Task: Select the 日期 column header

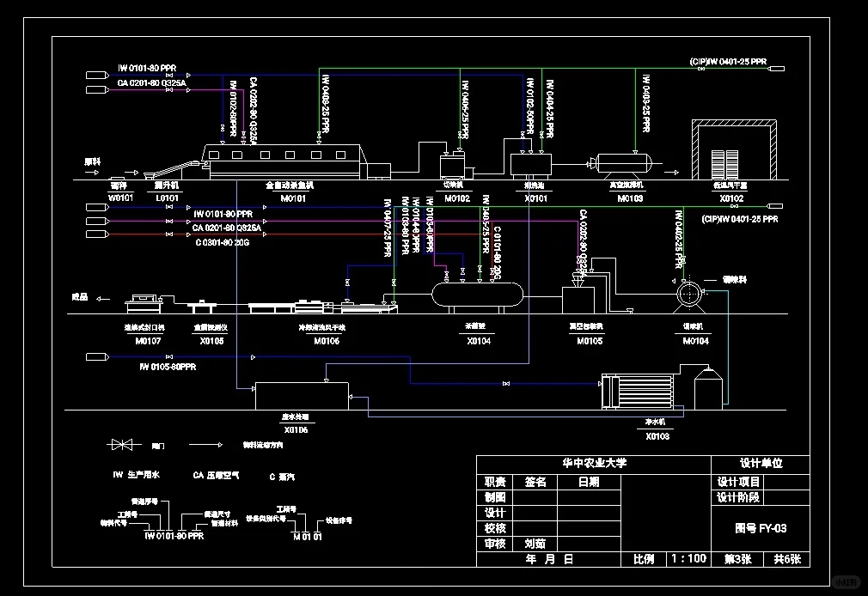Action: click(x=589, y=482)
